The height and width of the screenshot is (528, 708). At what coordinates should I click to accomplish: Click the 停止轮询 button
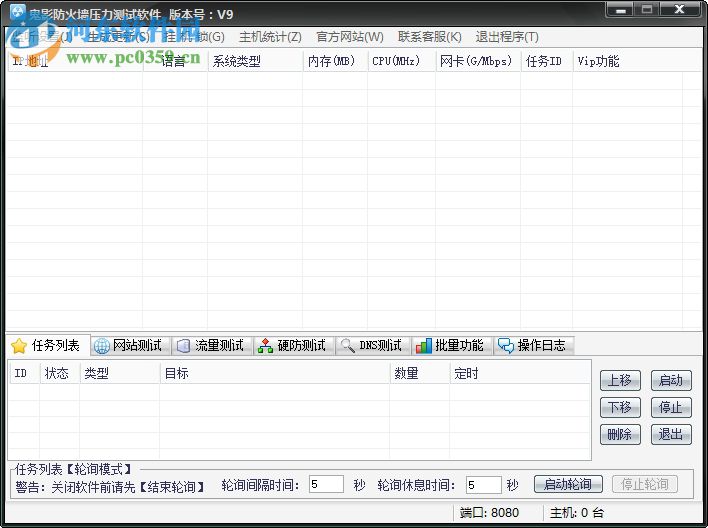pyautogui.click(x=645, y=484)
